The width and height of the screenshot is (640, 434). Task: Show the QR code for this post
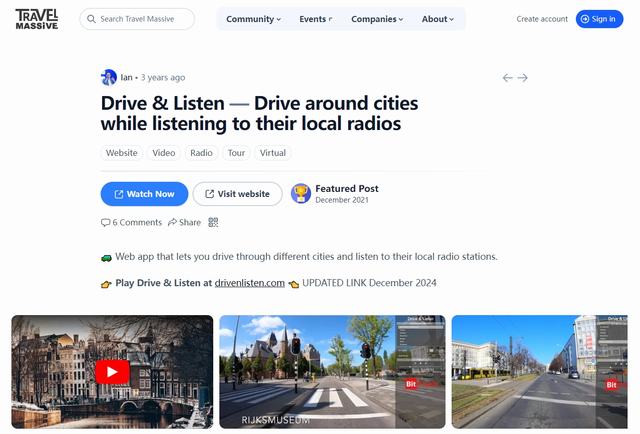214,222
